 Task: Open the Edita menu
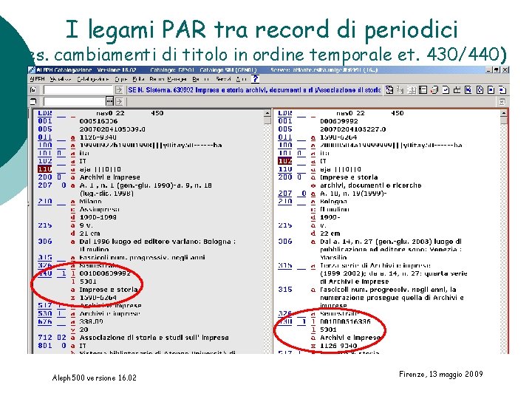pos(138,79)
